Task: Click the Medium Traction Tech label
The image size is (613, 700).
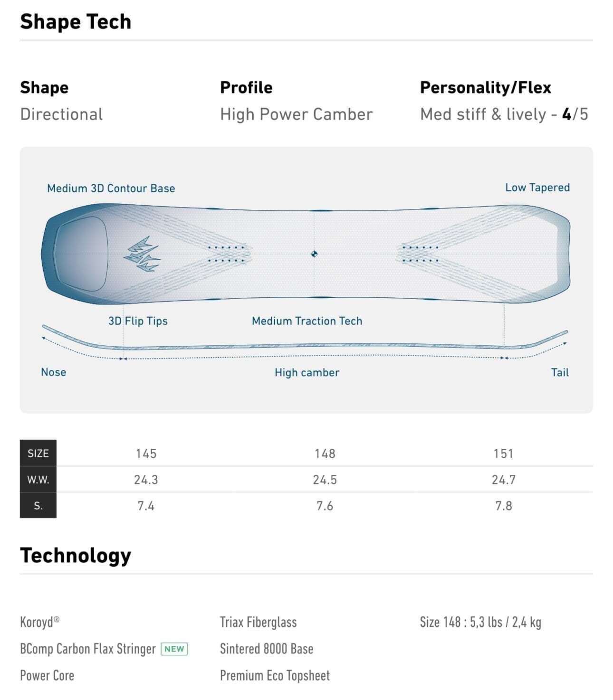Action: [x=307, y=321]
